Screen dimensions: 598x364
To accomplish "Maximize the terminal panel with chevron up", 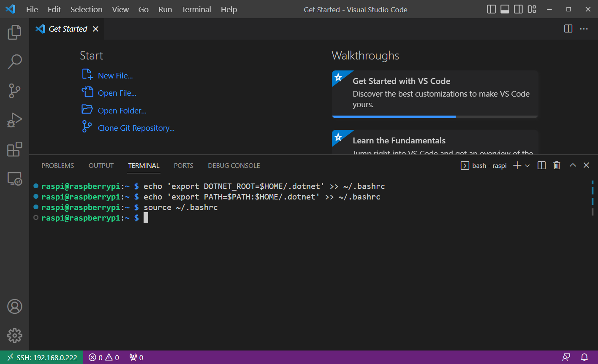I will (573, 165).
